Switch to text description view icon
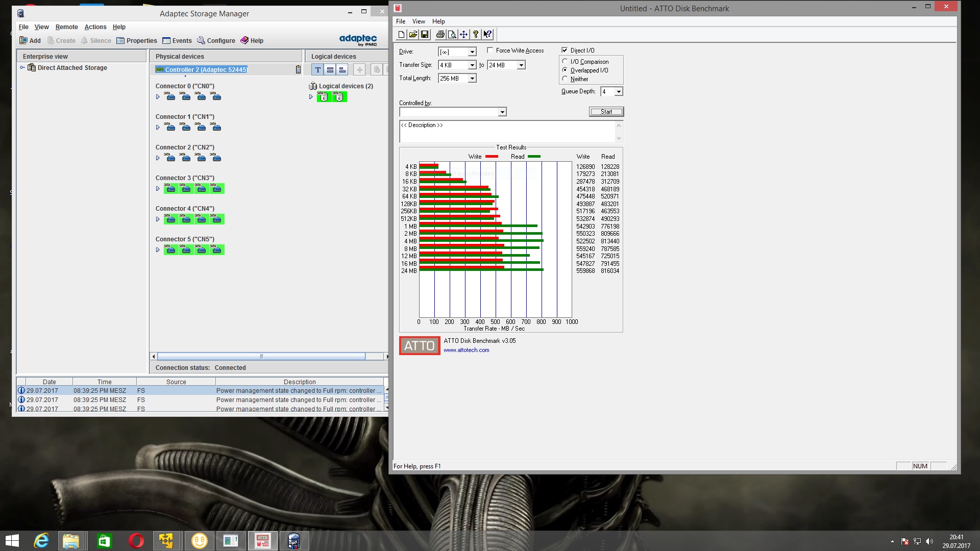980x551 pixels. click(317, 70)
